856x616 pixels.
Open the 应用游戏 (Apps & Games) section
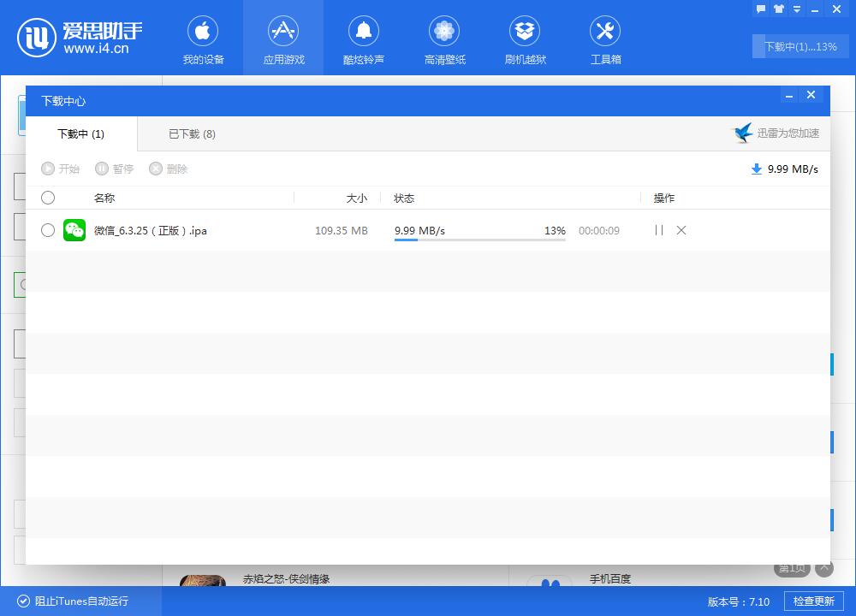coord(283,38)
